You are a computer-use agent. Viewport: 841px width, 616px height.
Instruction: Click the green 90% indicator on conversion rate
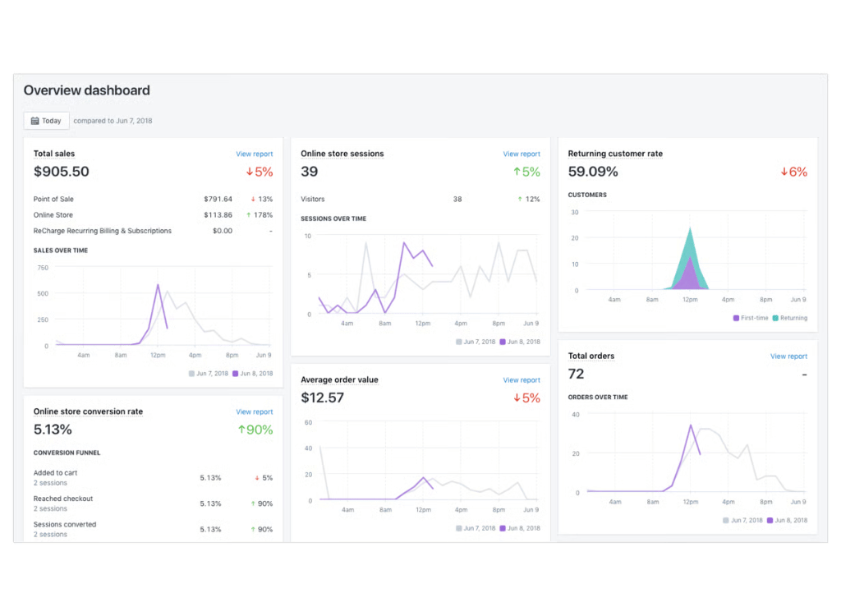click(257, 429)
